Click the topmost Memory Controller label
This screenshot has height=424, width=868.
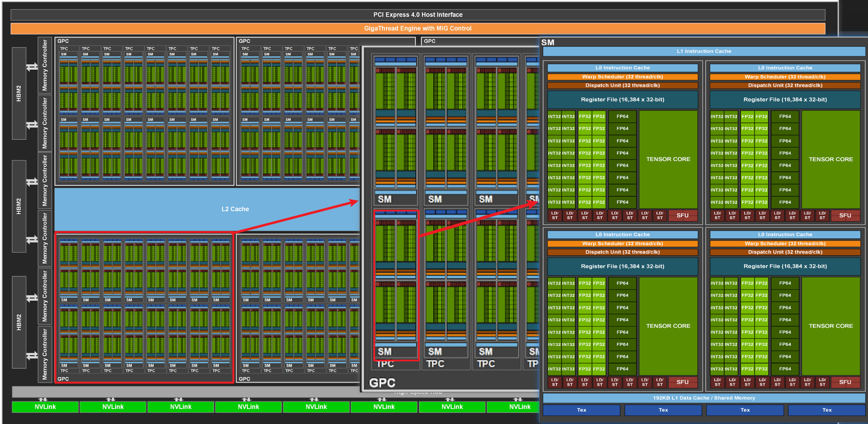point(45,65)
